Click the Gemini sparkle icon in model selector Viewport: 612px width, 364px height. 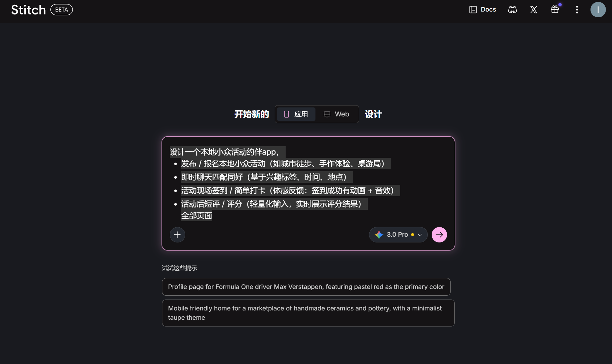pyautogui.click(x=379, y=234)
